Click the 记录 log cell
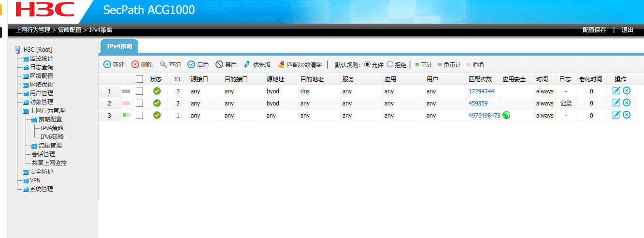644x238 pixels. [566, 103]
